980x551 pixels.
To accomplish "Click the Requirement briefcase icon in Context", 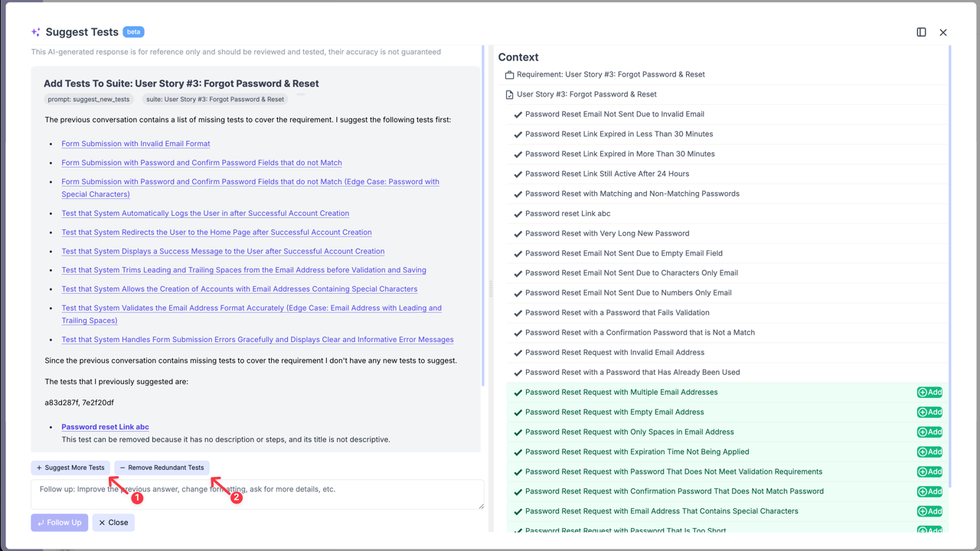I will coord(509,75).
